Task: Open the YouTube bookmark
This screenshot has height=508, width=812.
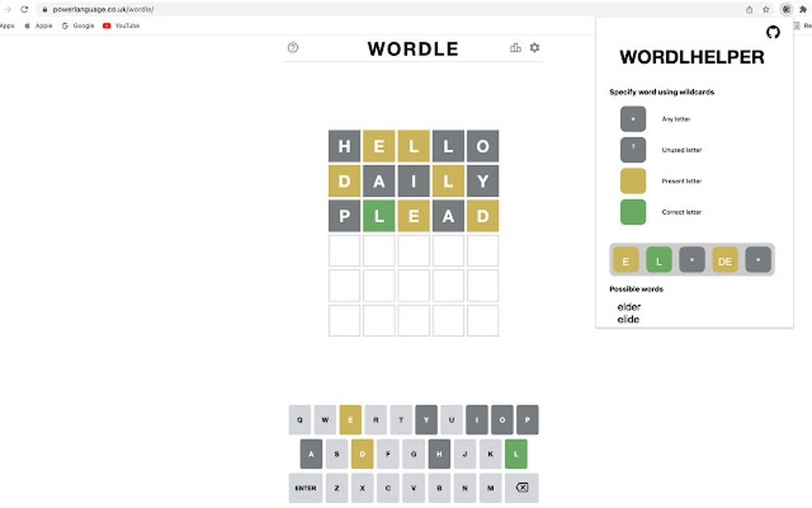Action: tap(119, 25)
